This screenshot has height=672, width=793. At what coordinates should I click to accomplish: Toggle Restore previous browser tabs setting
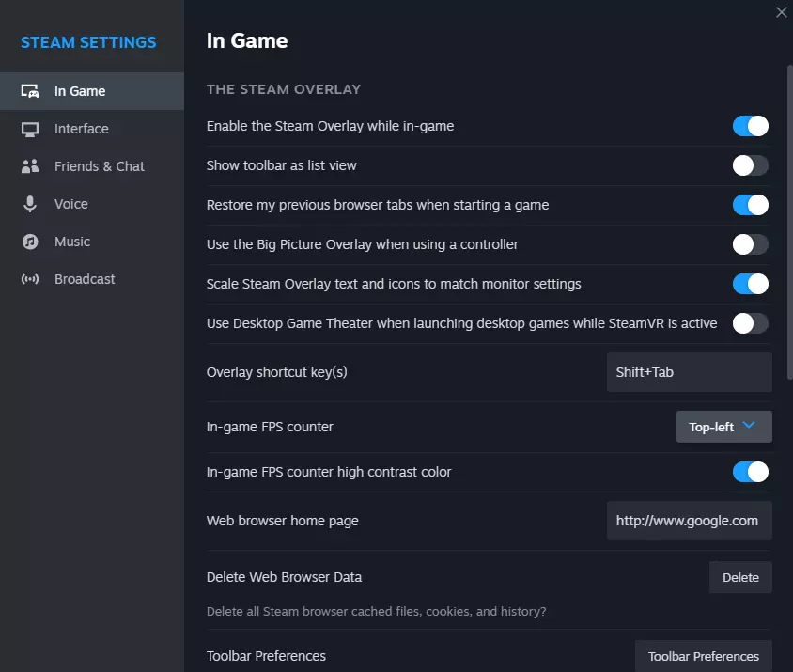click(751, 205)
